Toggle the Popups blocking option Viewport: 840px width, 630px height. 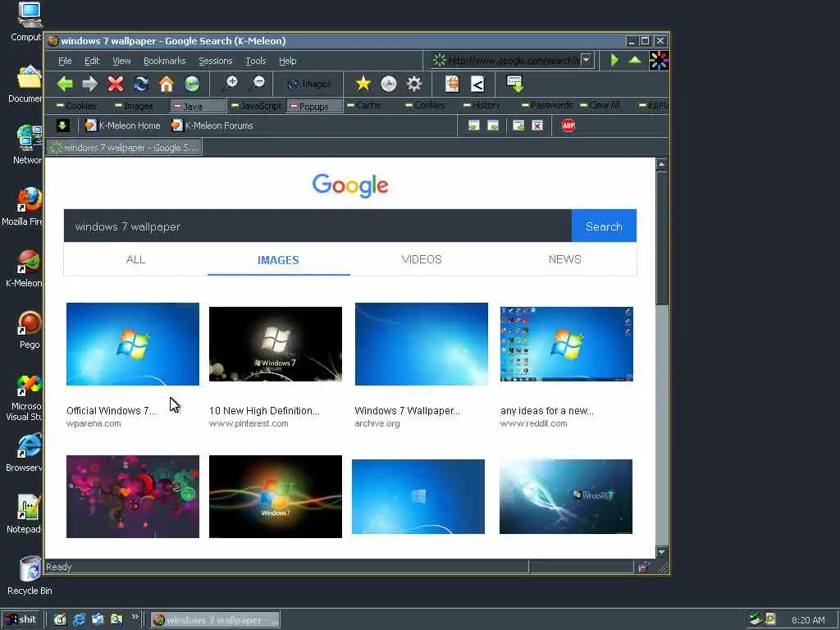coord(314,106)
